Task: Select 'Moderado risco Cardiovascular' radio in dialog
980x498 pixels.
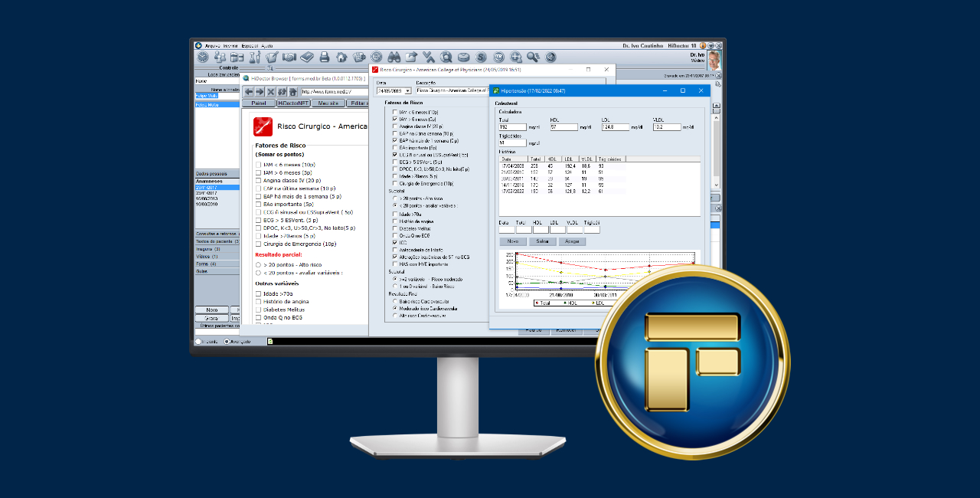Action: tap(395, 308)
